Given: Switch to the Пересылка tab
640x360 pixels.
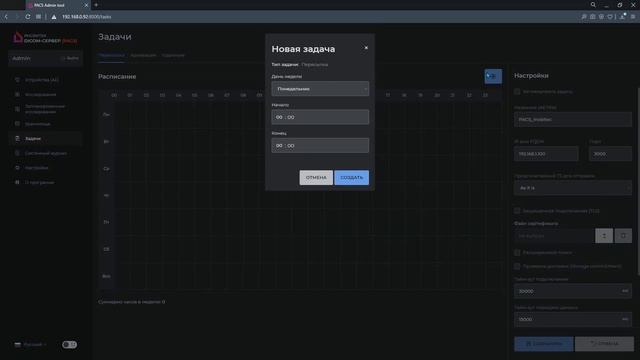Looking at the screenshot, I should [x=111, y=55].
